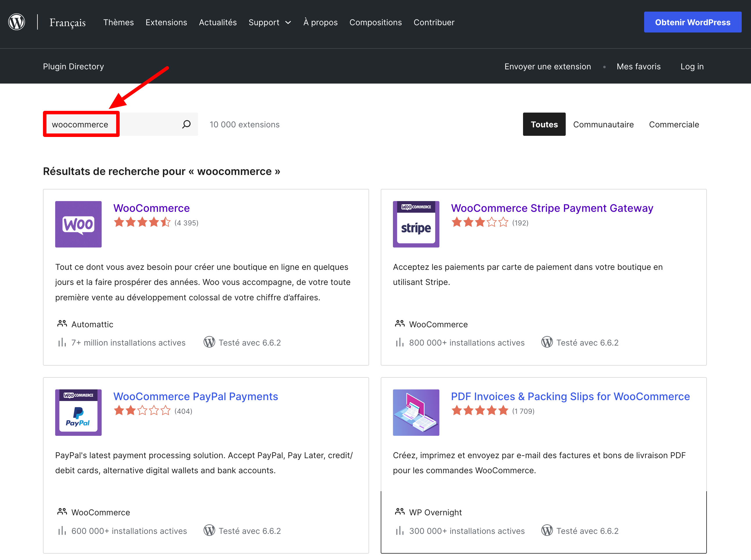This screenshot has width=751, height=560.
Task: Click the 10 000 extensions count text
Action: coord(245,124)
